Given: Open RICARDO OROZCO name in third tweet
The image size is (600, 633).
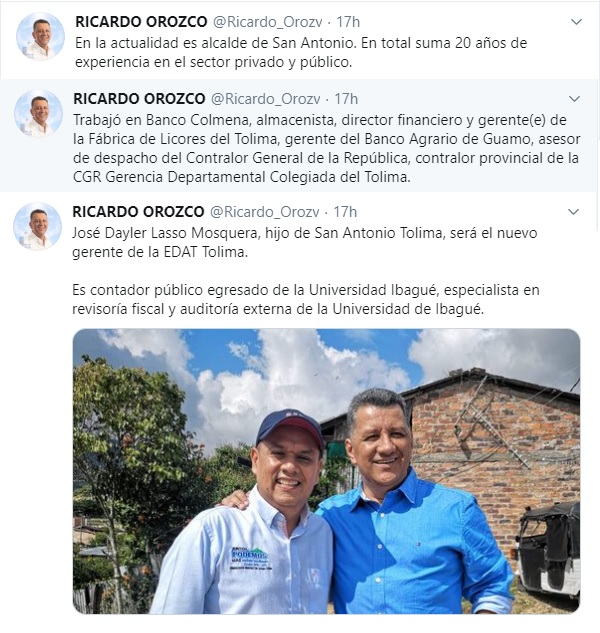Looking at the screenshot, I should pos(138,212).
